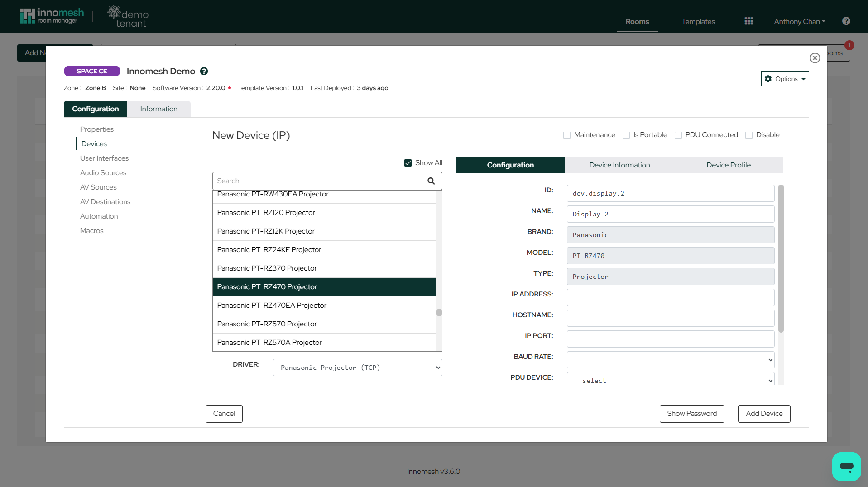Go to Templates in top navigation
The height and width of the screenshot is (487, 868).
698,21
